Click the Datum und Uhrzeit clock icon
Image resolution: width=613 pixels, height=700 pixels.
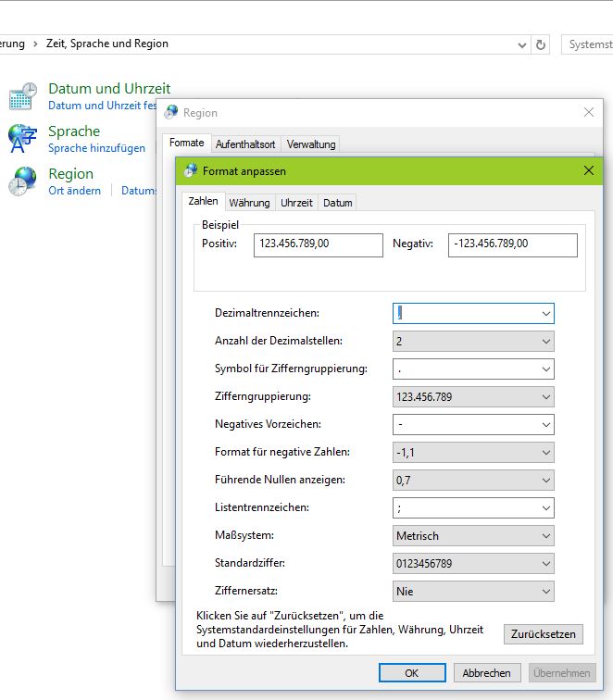coord(22,96)
